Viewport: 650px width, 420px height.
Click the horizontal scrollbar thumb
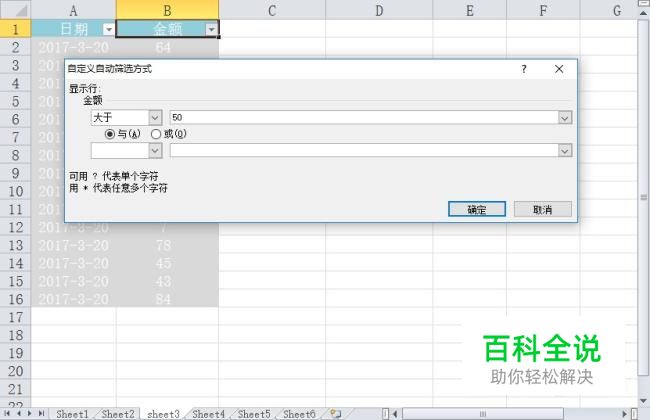tap(483, 413)
